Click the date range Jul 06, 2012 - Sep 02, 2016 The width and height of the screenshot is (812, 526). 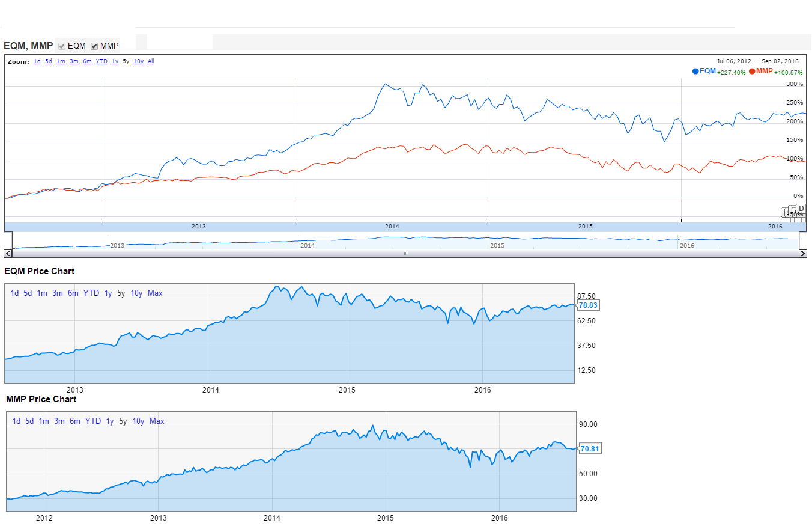tap(757, 61)
